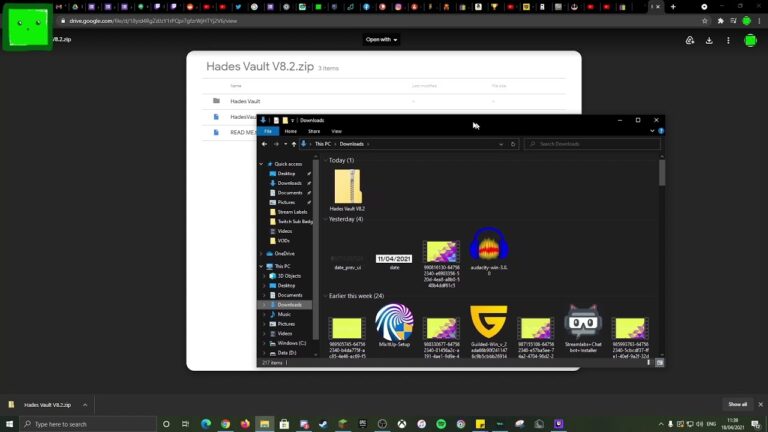
Task: Select Music under This PC
Action: point(284,314)
